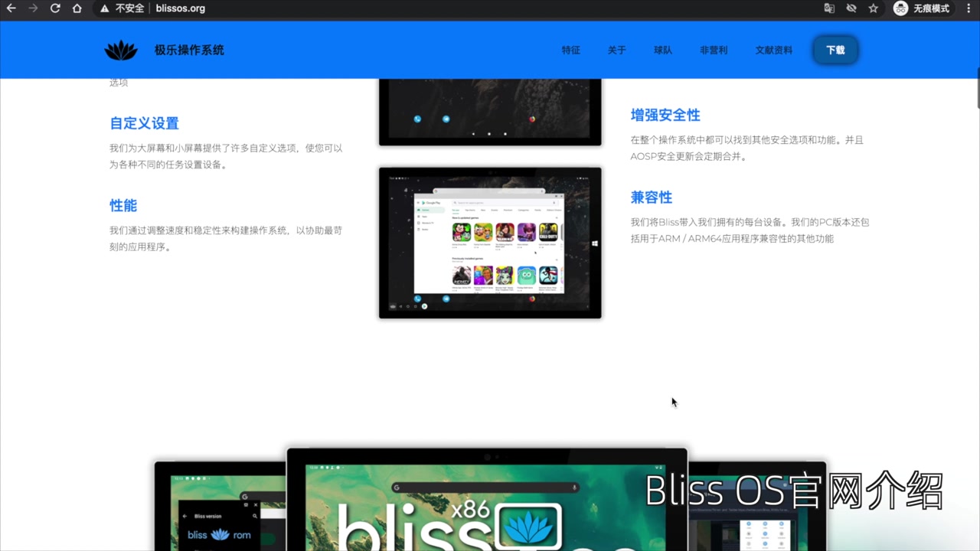Click the 性能 heading
Screen dimensions: 980x551
[x=123, y=205]
